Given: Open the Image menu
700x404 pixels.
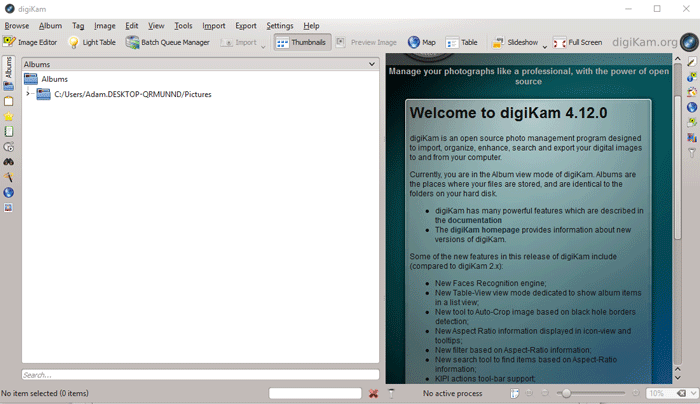Looking at the screenshot, I should pos(105,26).
